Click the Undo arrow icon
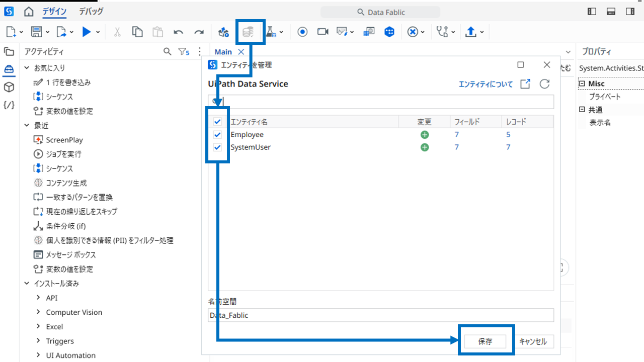The image size is (644, 362). 178,32
